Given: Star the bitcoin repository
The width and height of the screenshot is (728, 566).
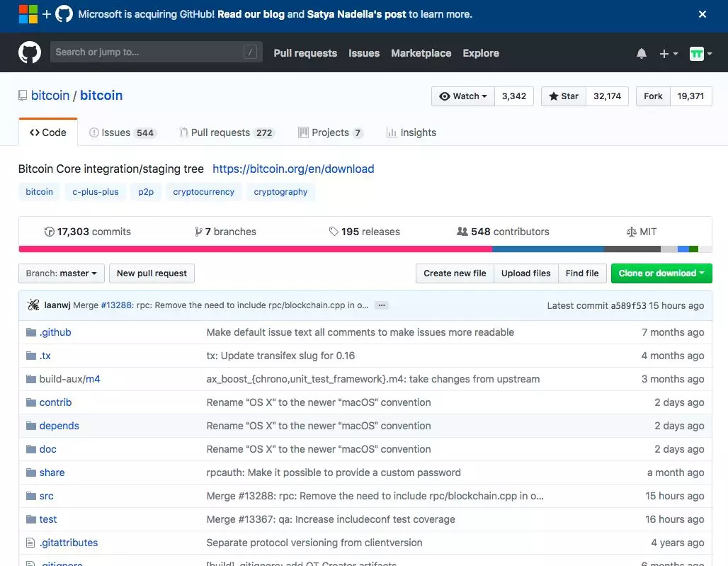Looking at the screenshot, I should pos(564,96).
